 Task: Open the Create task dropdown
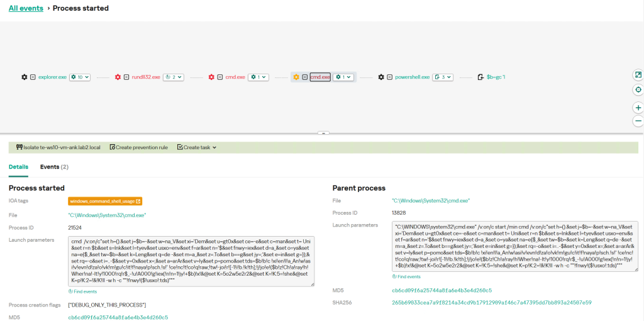pos(197,147)
